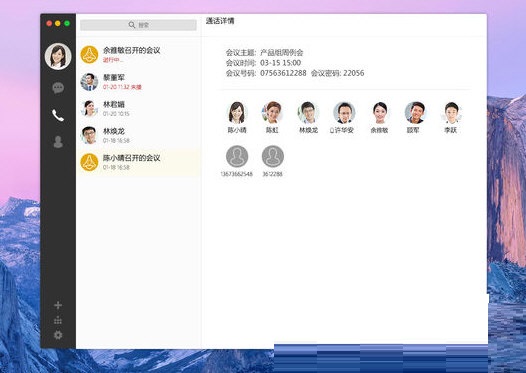Screen dimensions: 526x373
Task: Click the avatar beside the 01-20 11:32 call
Action: click(89, 82)
